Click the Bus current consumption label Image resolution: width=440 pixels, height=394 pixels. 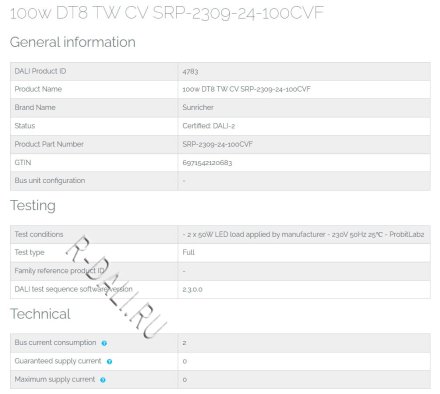click(55, 343)
